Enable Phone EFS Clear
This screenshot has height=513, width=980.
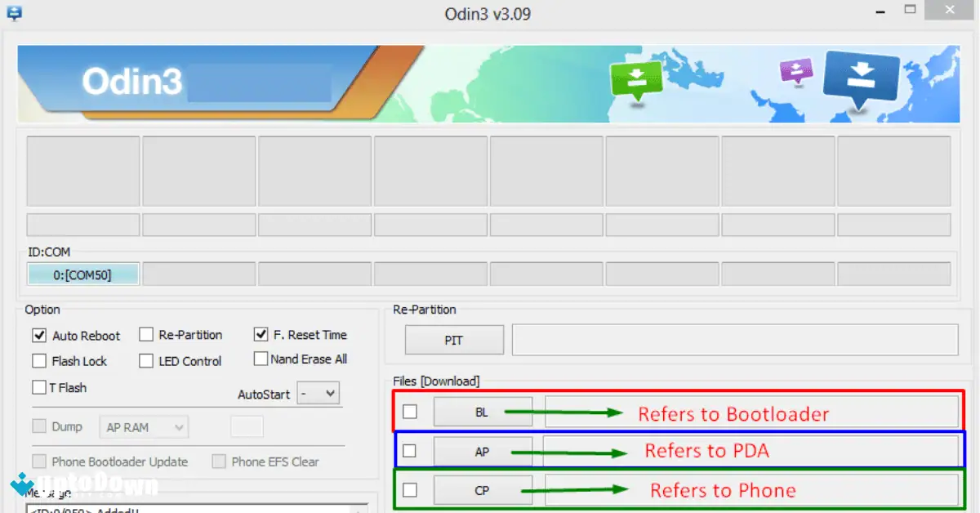pos(219,462)
